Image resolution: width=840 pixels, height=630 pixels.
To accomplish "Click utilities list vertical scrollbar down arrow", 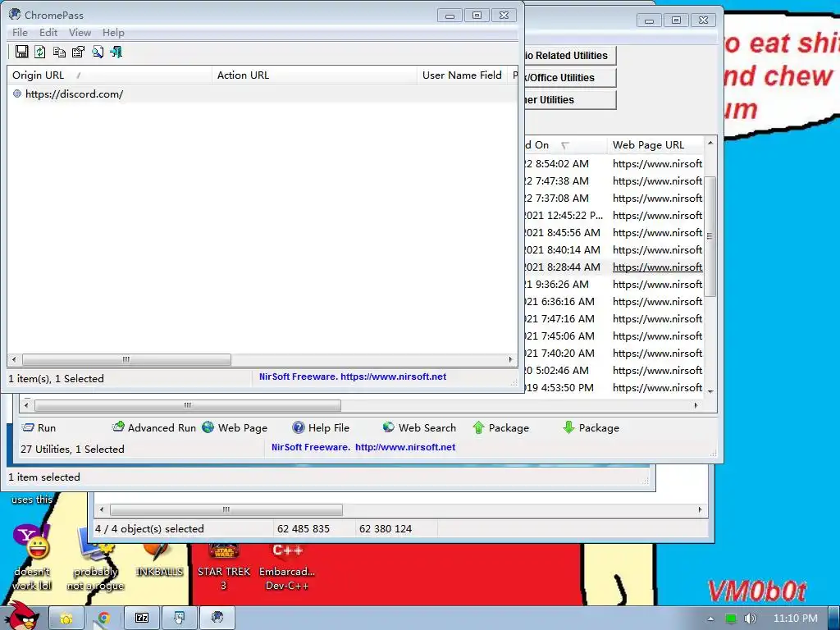I will [x=710, y=391].
